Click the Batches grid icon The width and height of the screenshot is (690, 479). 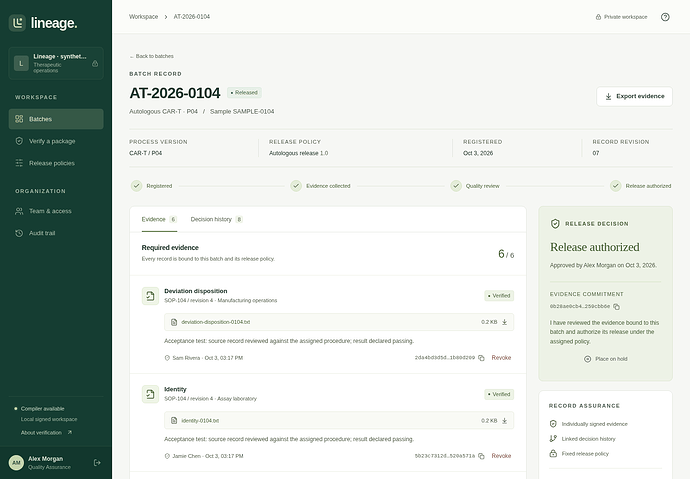tap(19, 119)
